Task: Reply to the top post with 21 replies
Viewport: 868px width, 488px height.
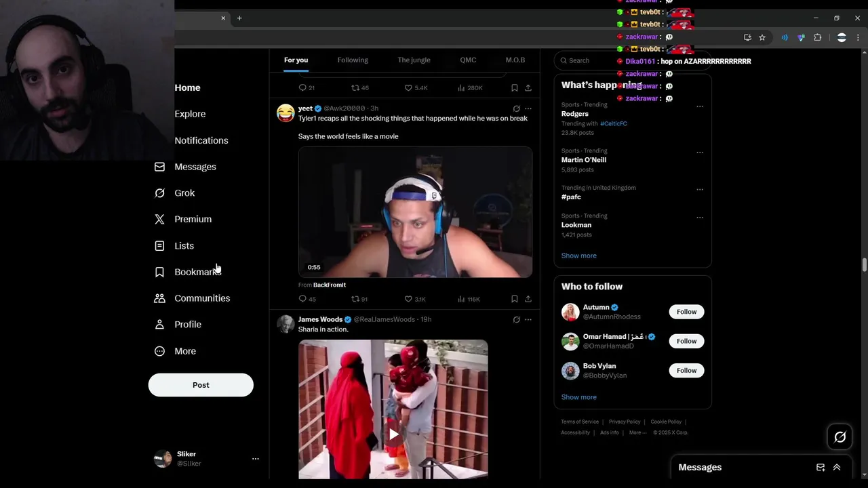Action: 307,88
